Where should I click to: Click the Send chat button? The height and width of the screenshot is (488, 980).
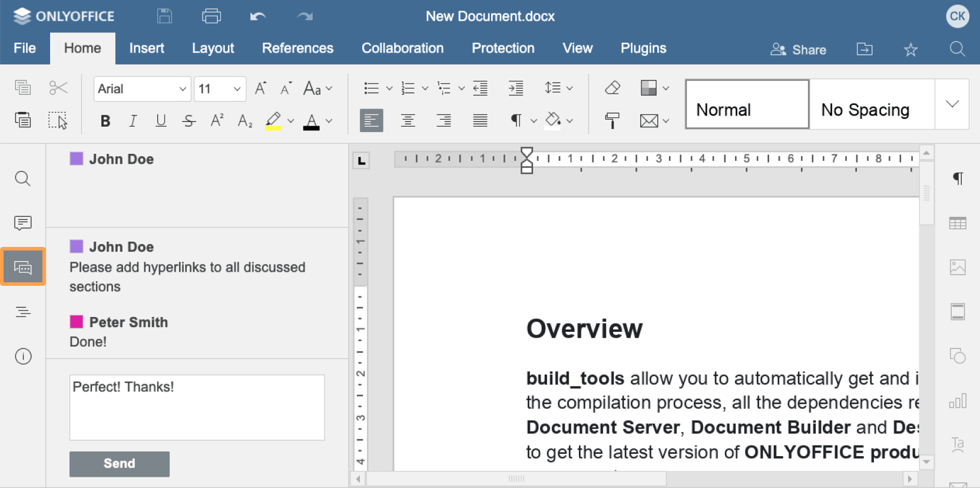coord(120,464)
